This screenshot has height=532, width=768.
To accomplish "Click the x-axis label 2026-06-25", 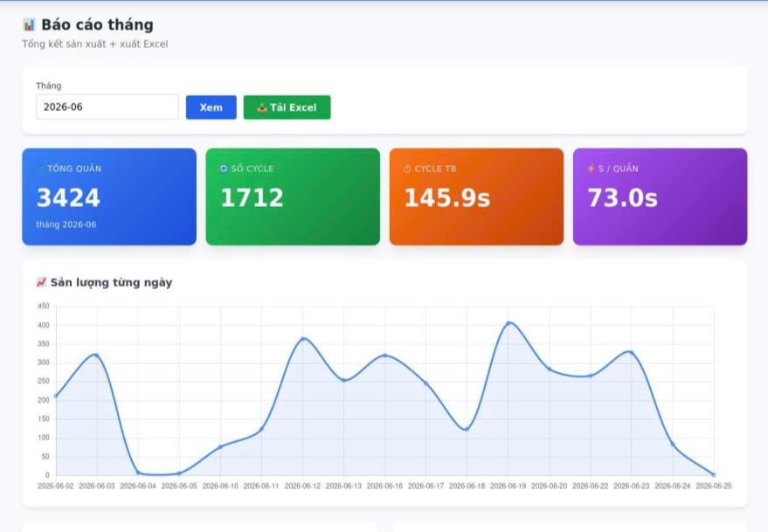I will tap(714, 486).
